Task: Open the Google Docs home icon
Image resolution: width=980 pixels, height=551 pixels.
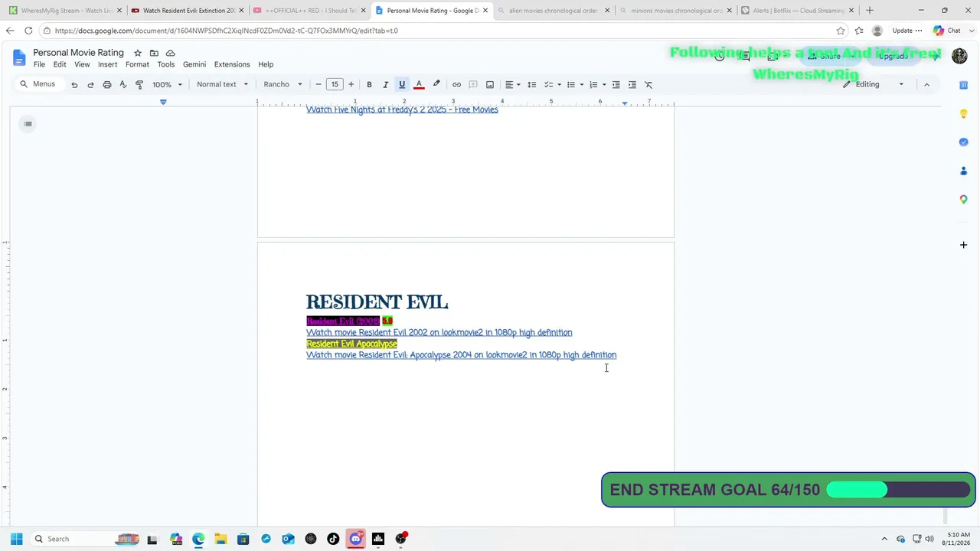Action: tap(19, 58)
